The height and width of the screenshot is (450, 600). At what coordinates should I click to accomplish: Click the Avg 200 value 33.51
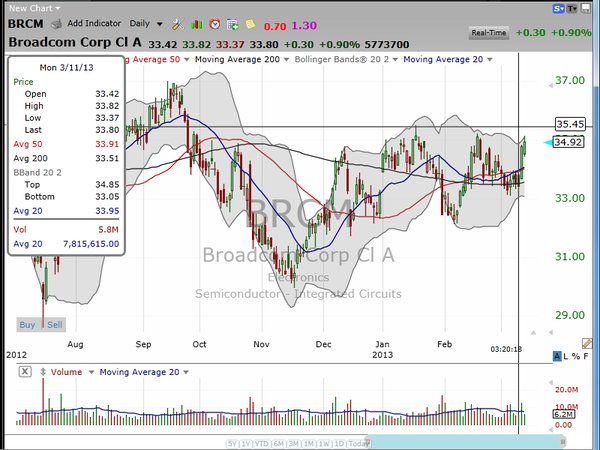tap(107, 158)
